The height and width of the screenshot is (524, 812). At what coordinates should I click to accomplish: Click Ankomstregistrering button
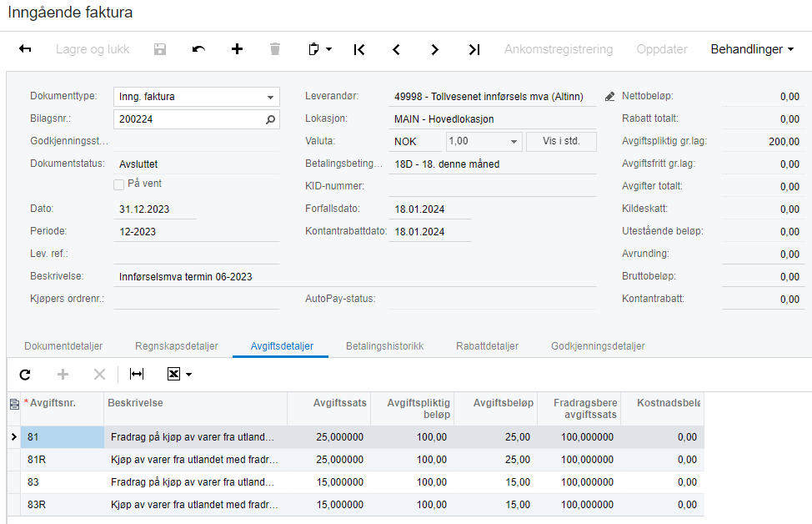[x=559, y=49]
